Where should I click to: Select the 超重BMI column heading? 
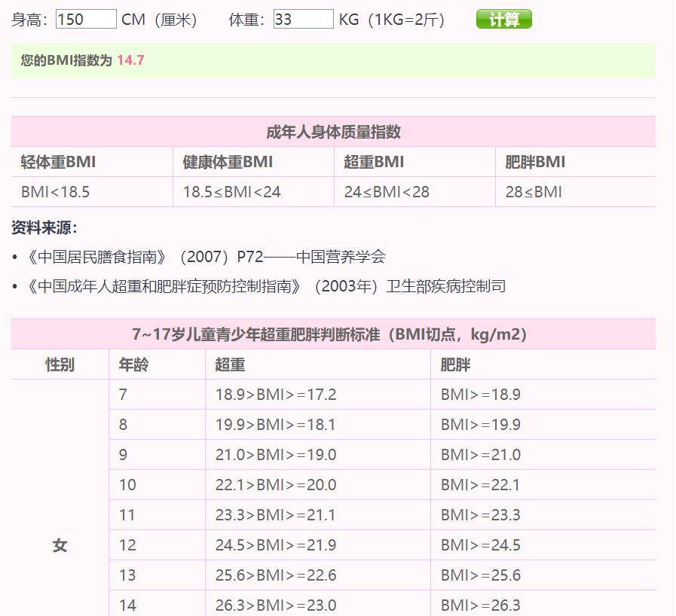click(374, 162)
